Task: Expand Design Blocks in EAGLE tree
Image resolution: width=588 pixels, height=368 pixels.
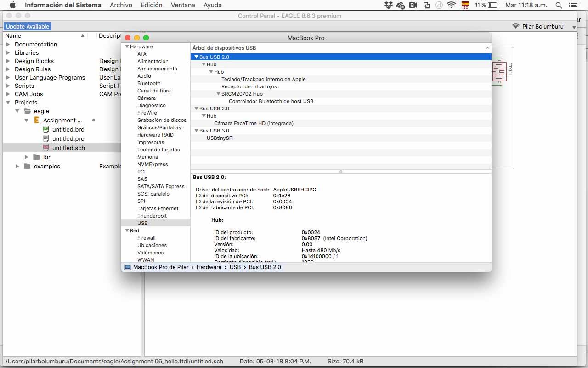Action: 8,61
